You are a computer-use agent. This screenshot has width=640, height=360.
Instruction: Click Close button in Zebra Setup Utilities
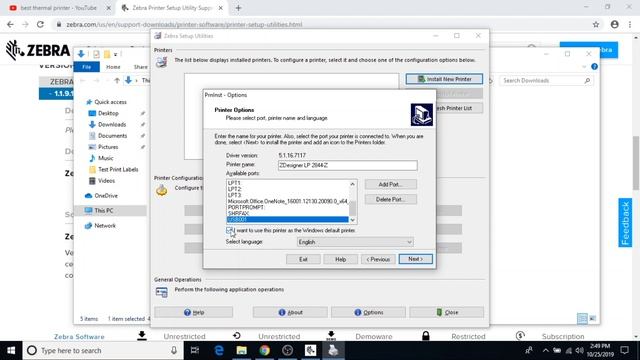[447, 312]
